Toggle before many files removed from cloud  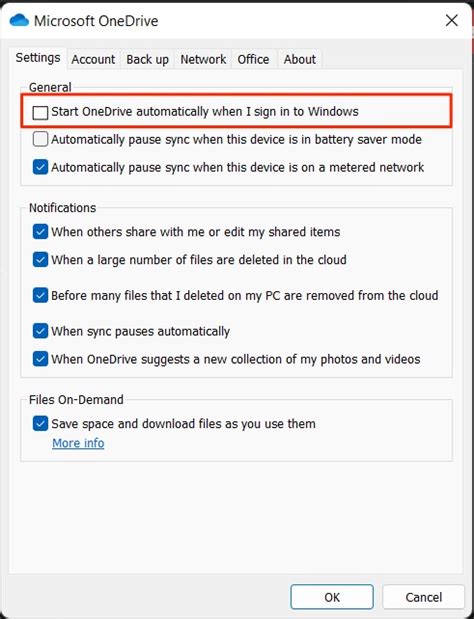click(40, 295)
